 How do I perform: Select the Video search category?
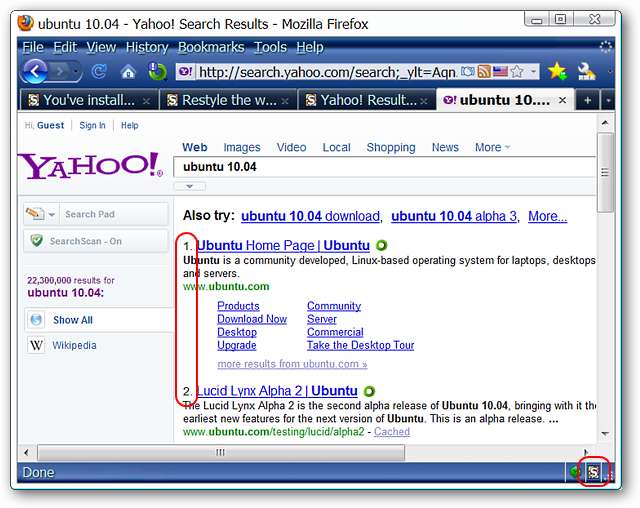(x=291, y=147)
